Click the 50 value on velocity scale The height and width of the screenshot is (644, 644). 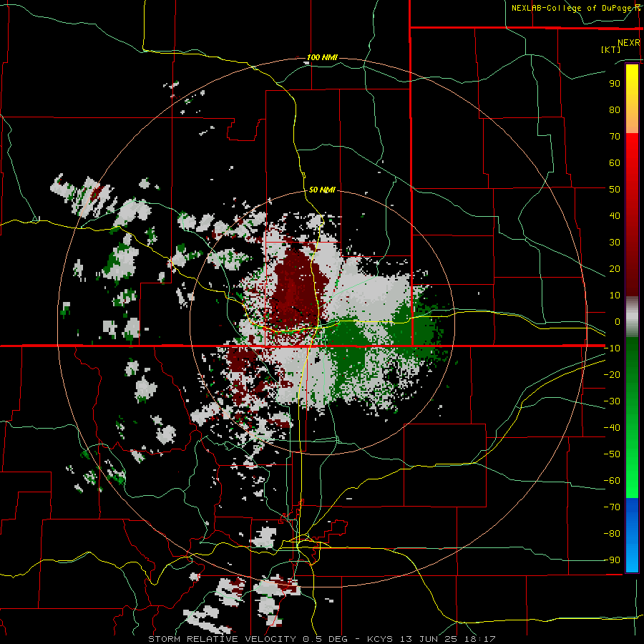pyautogui.click(x=615, y=190)
